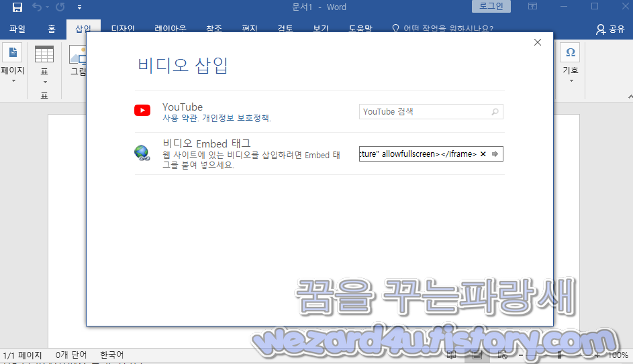
Task: Click the 표 table icon
Action: pos(44,54)
